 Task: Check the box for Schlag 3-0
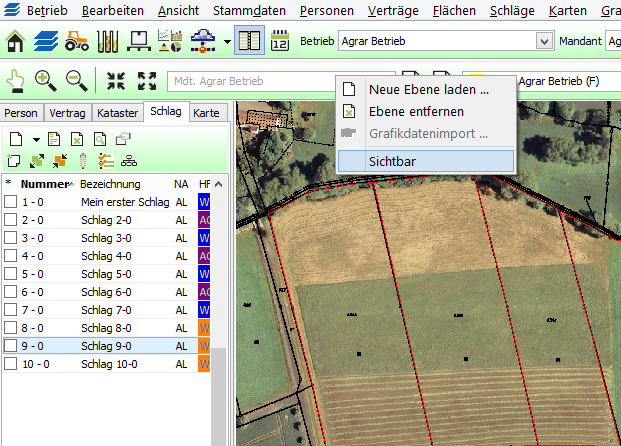pyautogui.click(x=11, y=238)
